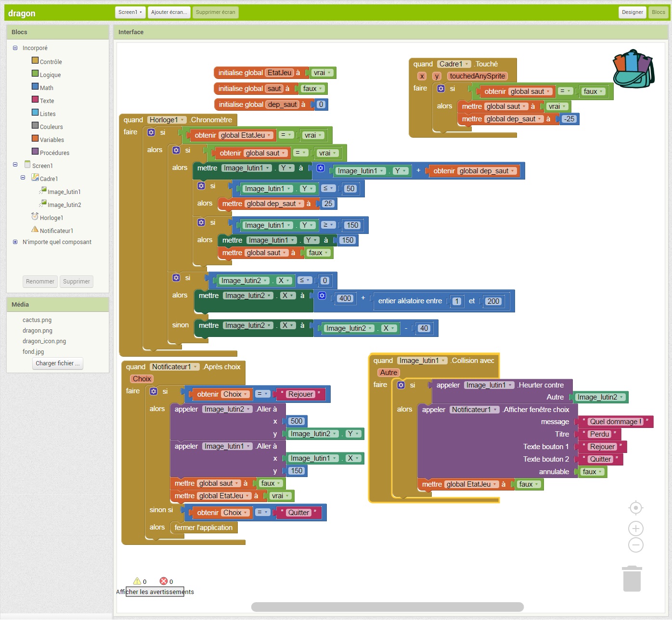
Task: Edit the Quel dommage ! text value
Action: point(616,422)
